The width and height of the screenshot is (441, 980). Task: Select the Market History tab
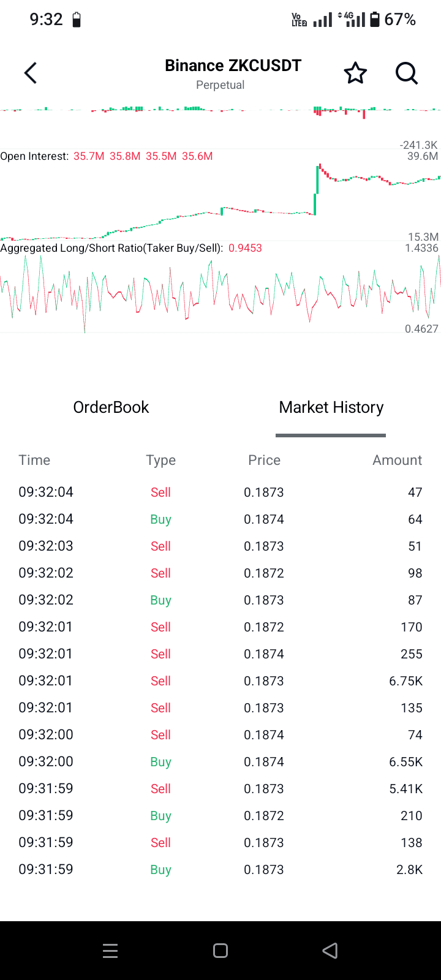pyautogui.click(x=331, y=407)
